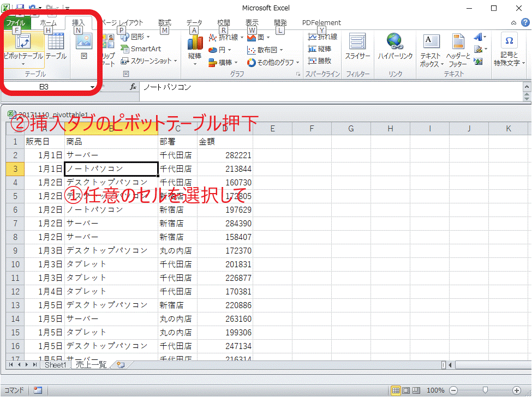
Task: Switch to Page Layout view in status bar
Action: (x=406, y=390)
